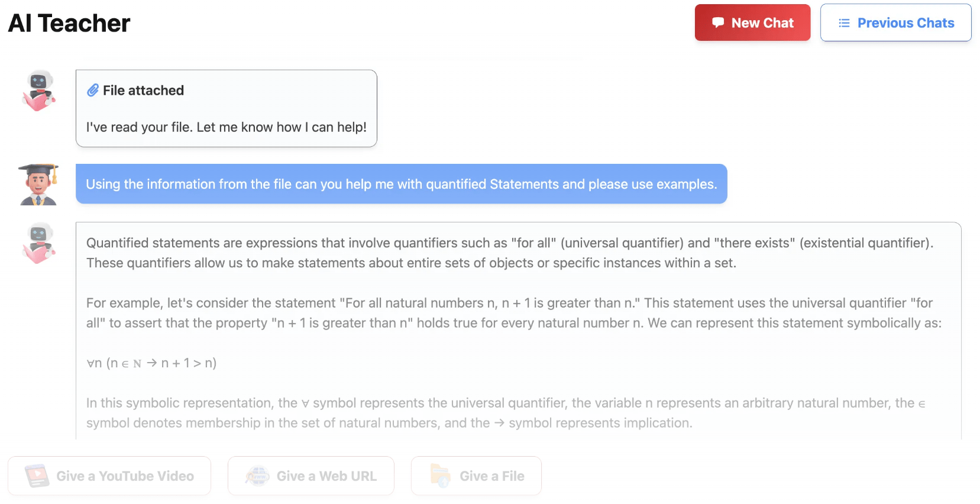Click the paperclip File attached icon
Screen dimensions: 980x504
coord(93,91)
